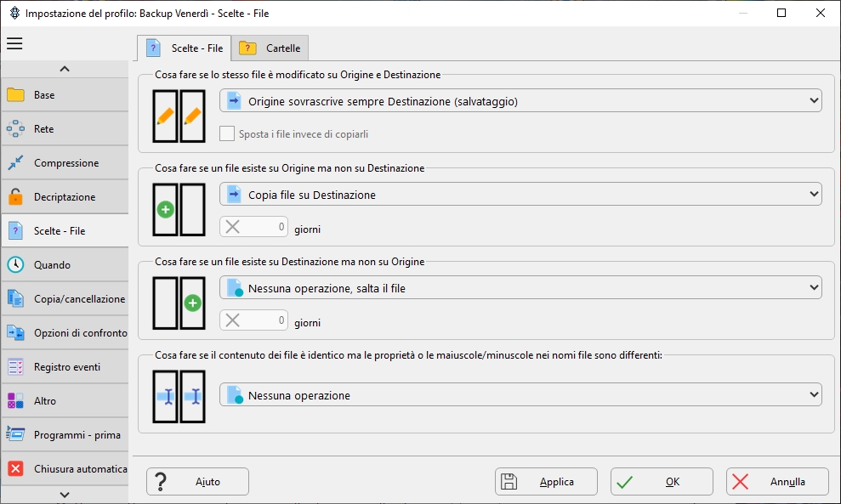Click the green OK checkmark icon
Viewport: 841px width, 504px height.
(x=624, y=482)
